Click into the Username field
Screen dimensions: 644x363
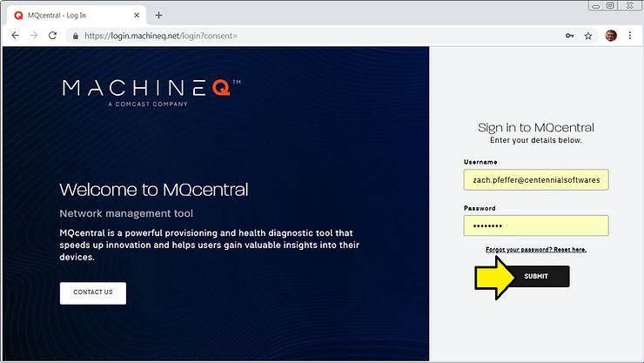pyautogui.click(x=536, y=179)
